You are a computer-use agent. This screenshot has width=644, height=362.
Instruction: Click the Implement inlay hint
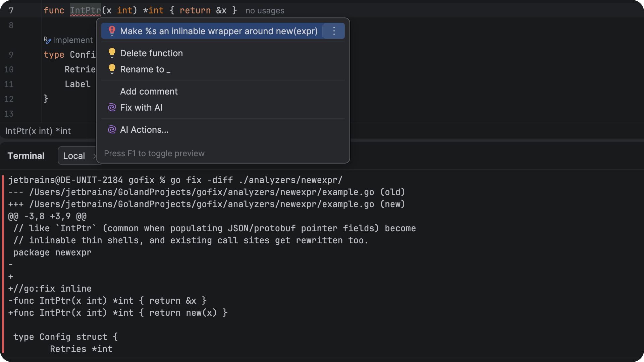click(73, 40)
